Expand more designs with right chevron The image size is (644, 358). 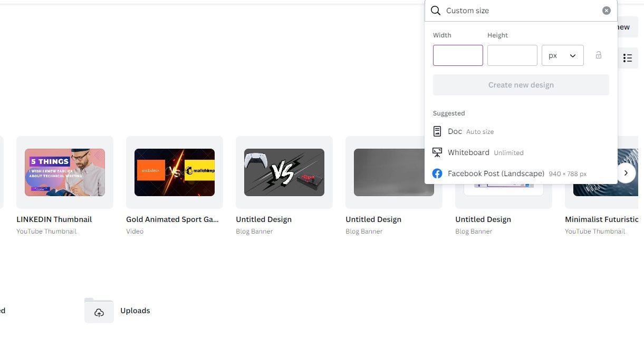pyautogui.click(x=626, y=172)
